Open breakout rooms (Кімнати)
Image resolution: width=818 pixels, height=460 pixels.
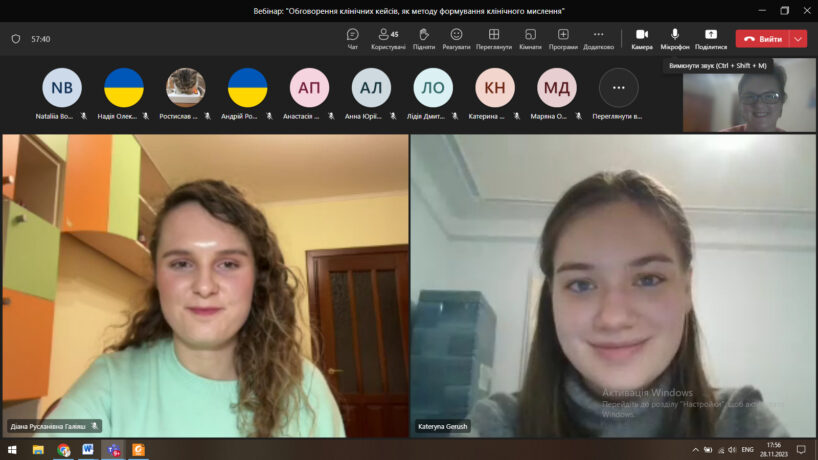pos(530,38)
